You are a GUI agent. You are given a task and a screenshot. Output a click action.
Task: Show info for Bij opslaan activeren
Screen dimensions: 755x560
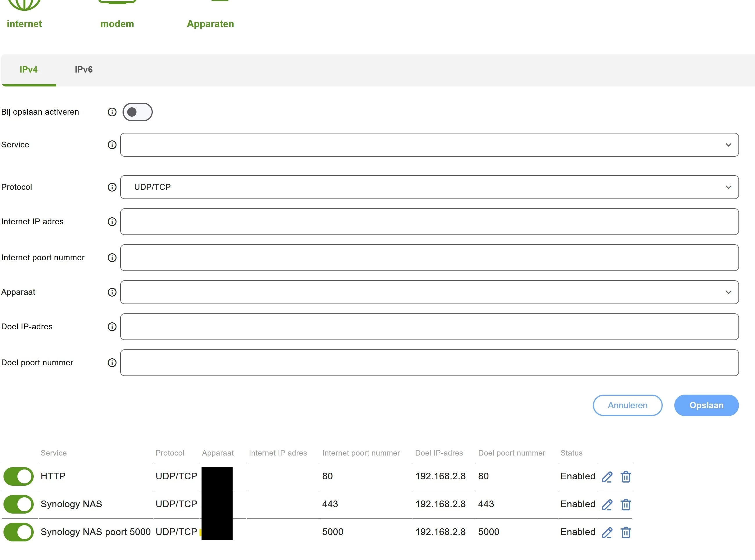pos(112,112)
